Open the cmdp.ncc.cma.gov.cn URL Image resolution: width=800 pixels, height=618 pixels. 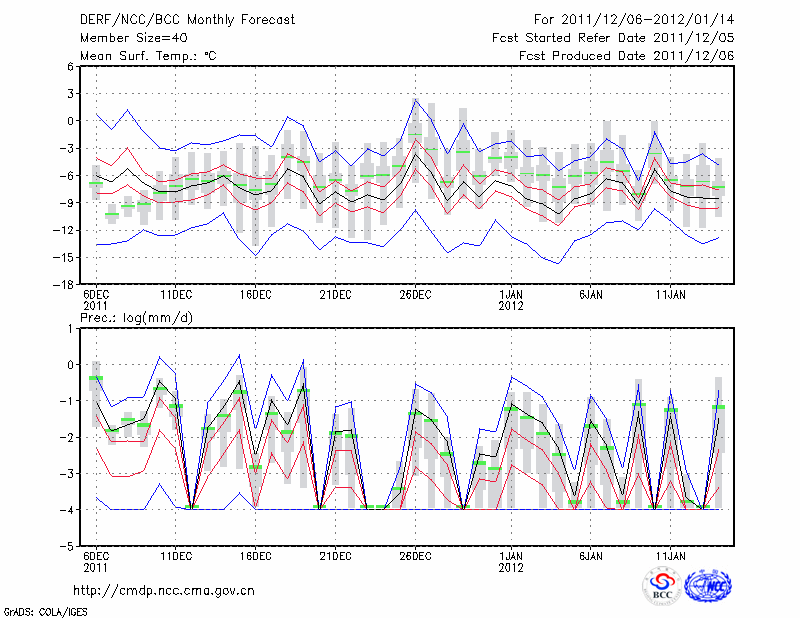tap(164, 590)
